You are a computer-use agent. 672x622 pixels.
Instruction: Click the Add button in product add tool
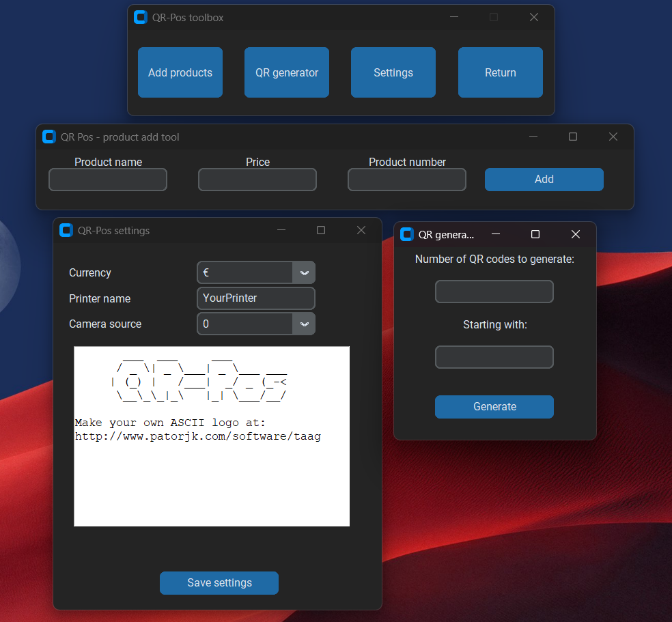point(544,179)
